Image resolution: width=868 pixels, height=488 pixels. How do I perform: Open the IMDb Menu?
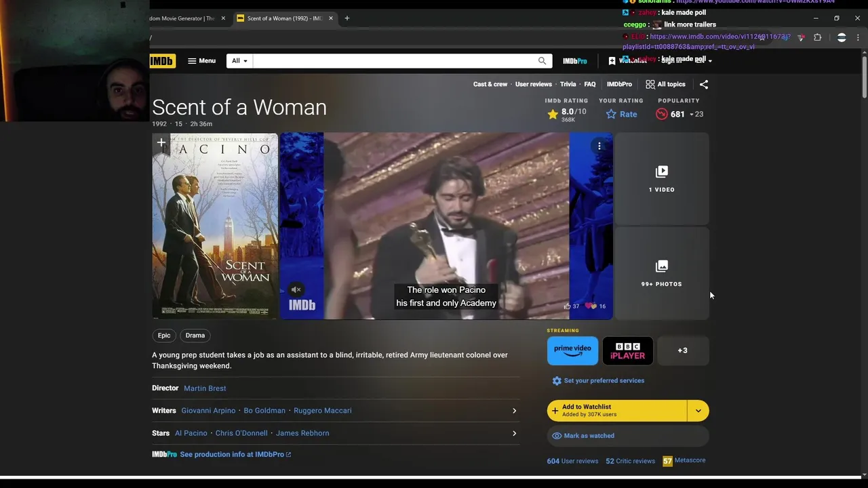coord(201,61)
